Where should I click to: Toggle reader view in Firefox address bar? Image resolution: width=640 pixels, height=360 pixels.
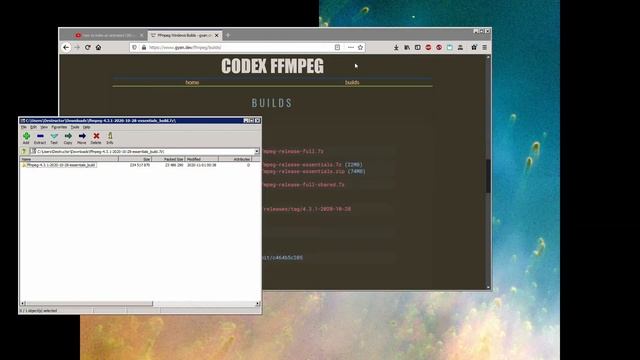337,47
